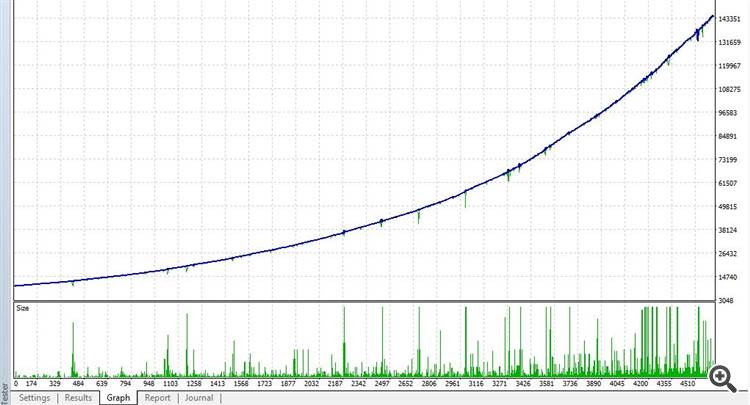Click the X-axis label 4510
Image resolution: width=750 pixels, height=405 pixels.
(x=687, y=383)
